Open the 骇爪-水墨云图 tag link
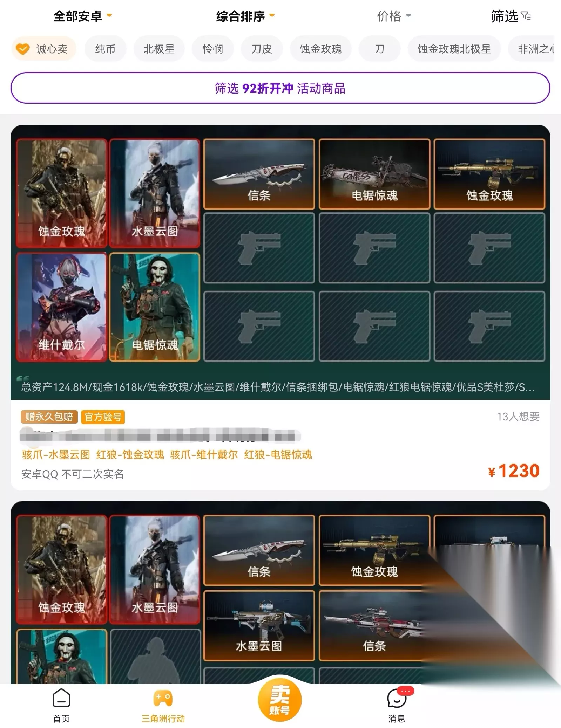This screenshot has height=728, width=561. coord(56,454)
